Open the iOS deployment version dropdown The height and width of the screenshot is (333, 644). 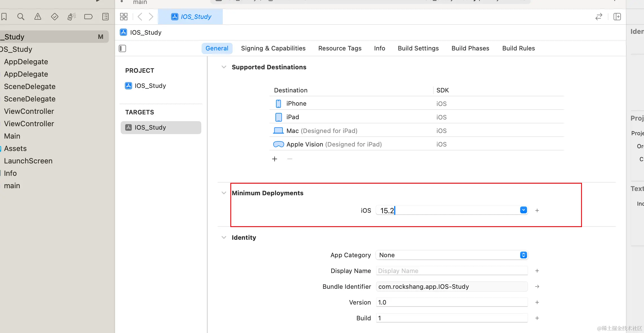coord(523,210)
